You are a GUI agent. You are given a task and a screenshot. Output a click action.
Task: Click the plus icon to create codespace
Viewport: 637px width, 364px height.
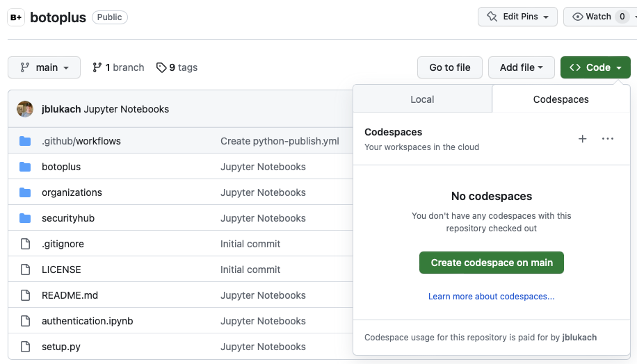(x=583, y=139)
